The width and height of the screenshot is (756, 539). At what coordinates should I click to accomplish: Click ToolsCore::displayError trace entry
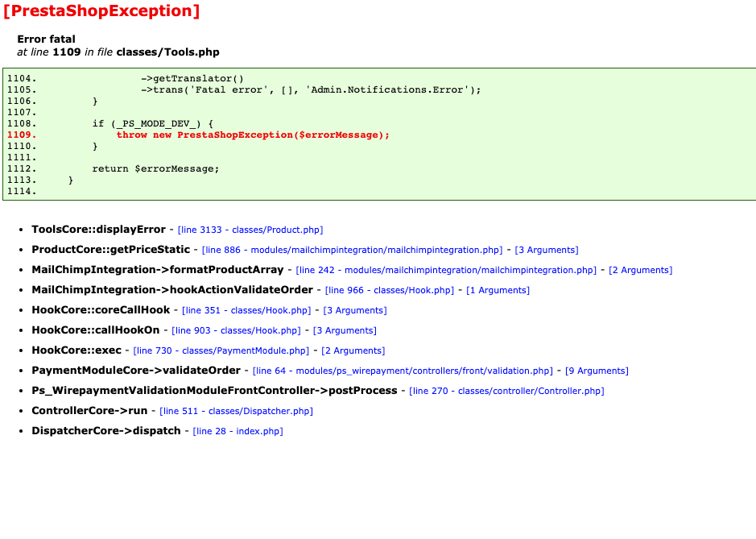point(99,229)
